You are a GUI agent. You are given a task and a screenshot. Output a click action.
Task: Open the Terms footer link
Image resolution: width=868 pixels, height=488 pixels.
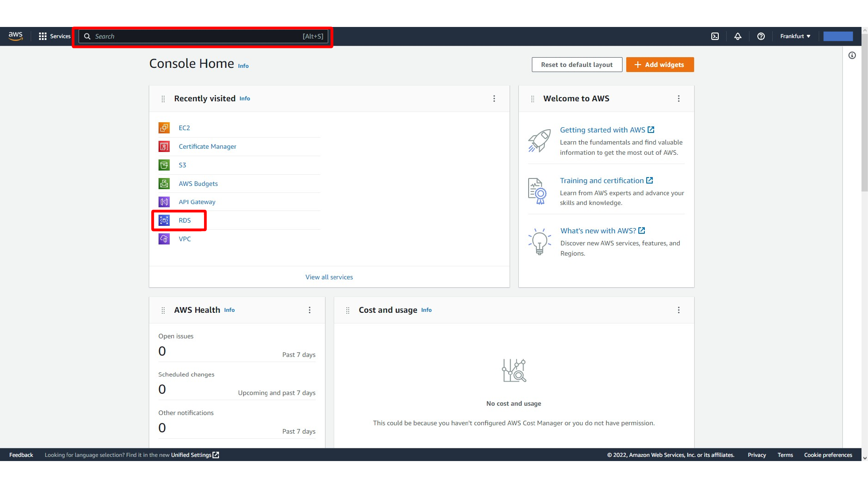[785, 455]
